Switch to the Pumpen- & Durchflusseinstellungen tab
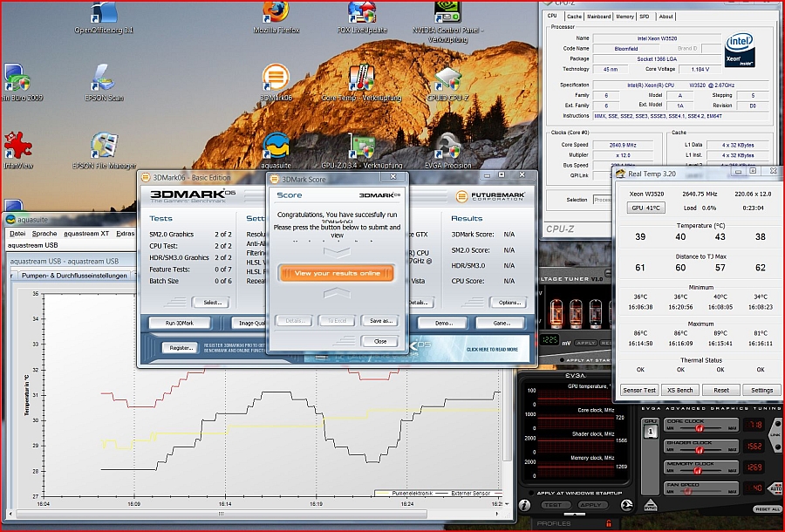 (x=74, y=276)
